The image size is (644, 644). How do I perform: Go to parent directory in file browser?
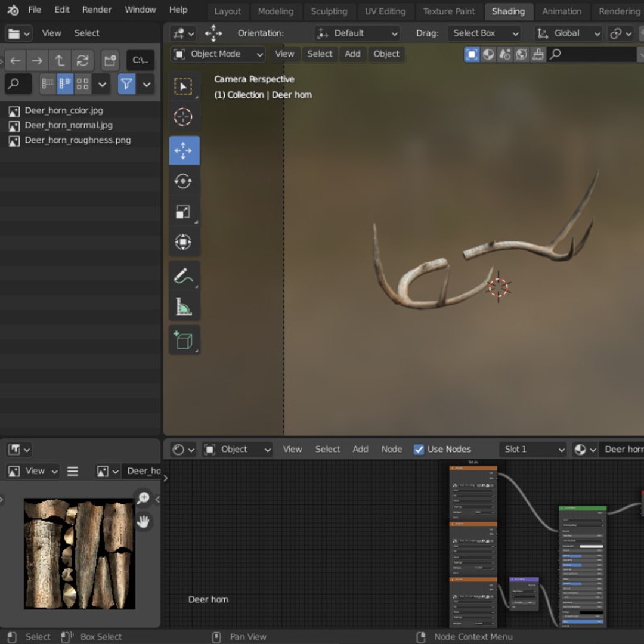pyautogui.click(x=60, y=61)
